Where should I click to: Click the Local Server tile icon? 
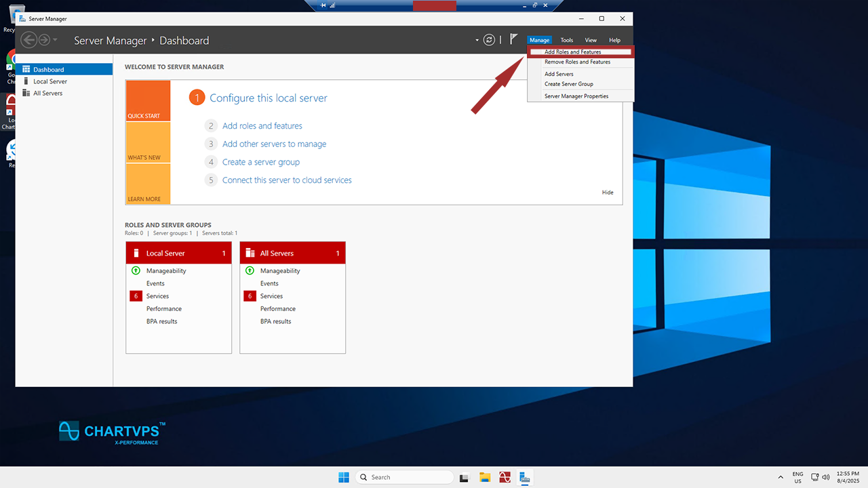coord(136,253)
